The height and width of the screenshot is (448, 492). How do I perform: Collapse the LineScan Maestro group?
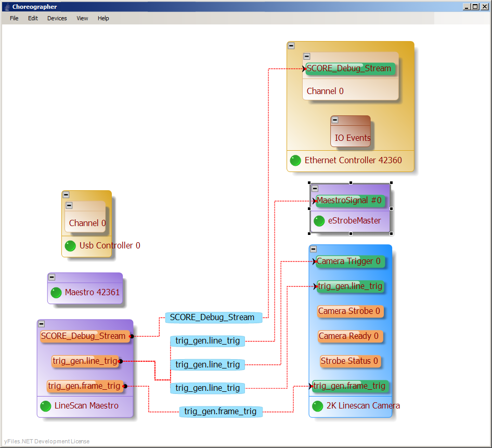(x=42, y=324)
